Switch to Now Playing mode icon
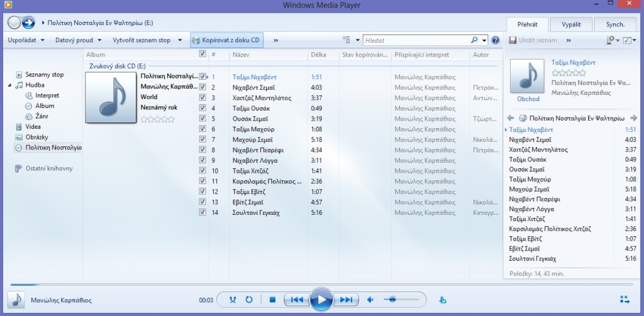 pyautogui.click(x=625, y=300)
